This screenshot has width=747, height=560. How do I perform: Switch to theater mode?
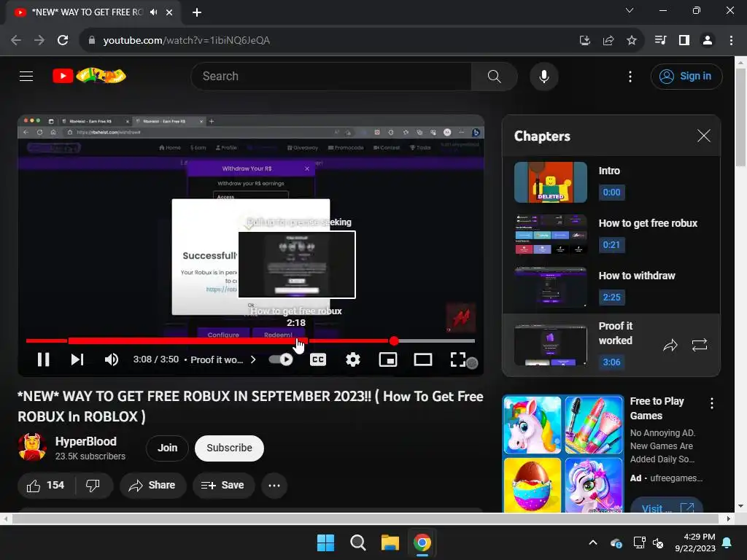point(422,359)
